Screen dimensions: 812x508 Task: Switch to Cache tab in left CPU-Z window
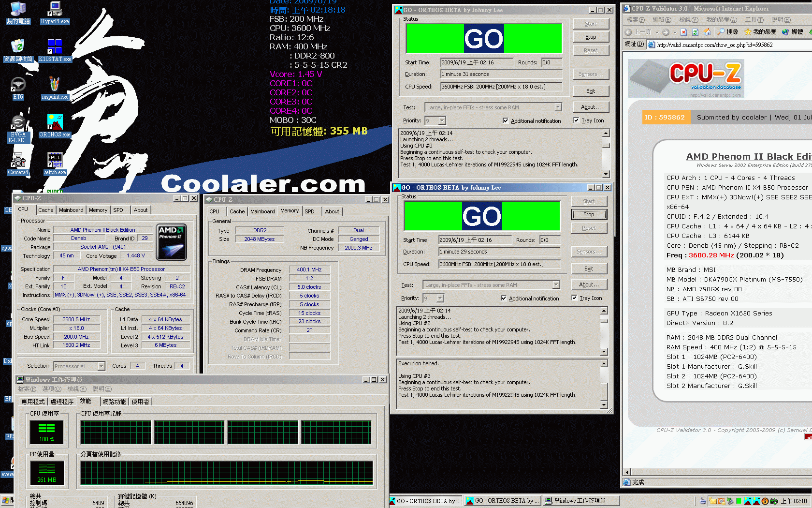pyautogui.click(x=46, y=210)
